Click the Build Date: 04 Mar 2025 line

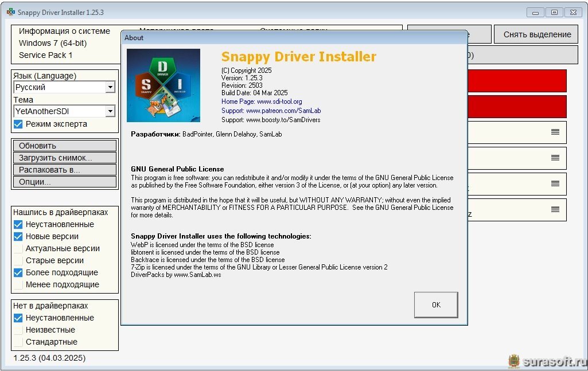(x=255, y=93)
